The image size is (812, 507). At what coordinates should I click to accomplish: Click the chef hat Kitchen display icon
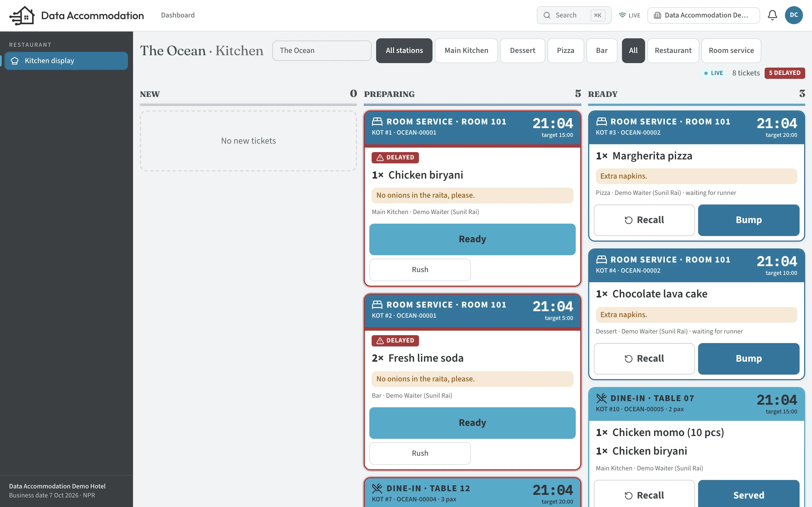pyautogui.click(x=15, y=61)
